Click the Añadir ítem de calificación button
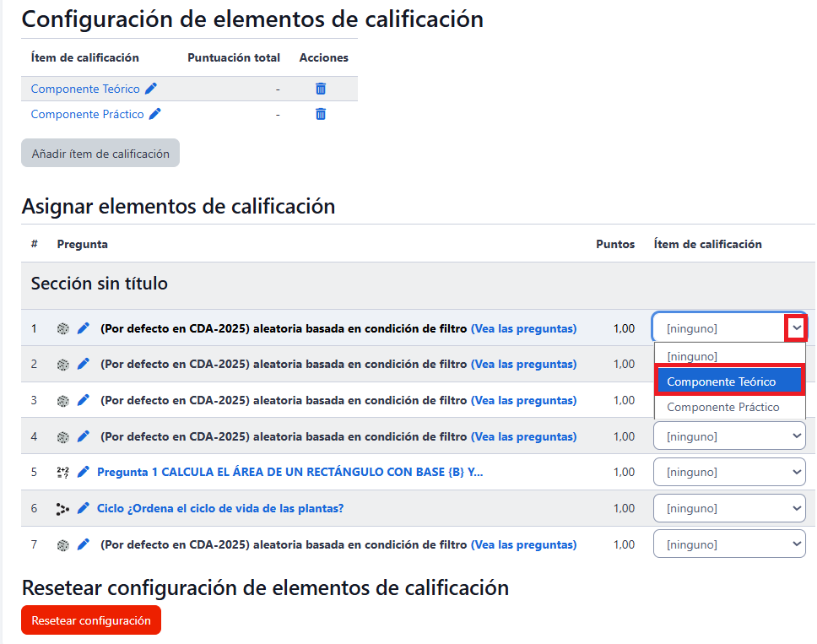The image size is (817, 644). click(100, 154)
